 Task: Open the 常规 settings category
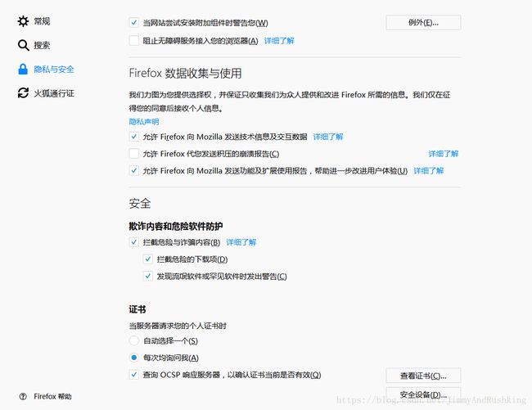[42, 21]
